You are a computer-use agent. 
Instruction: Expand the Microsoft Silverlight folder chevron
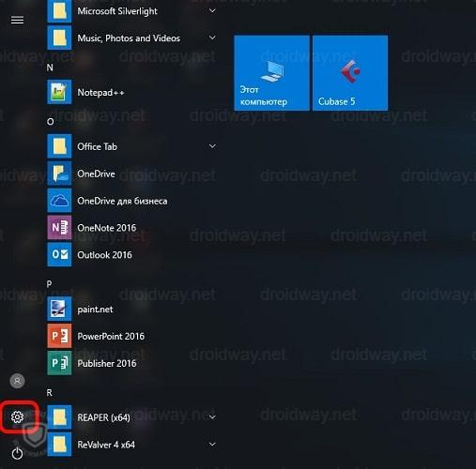[212, 11]
